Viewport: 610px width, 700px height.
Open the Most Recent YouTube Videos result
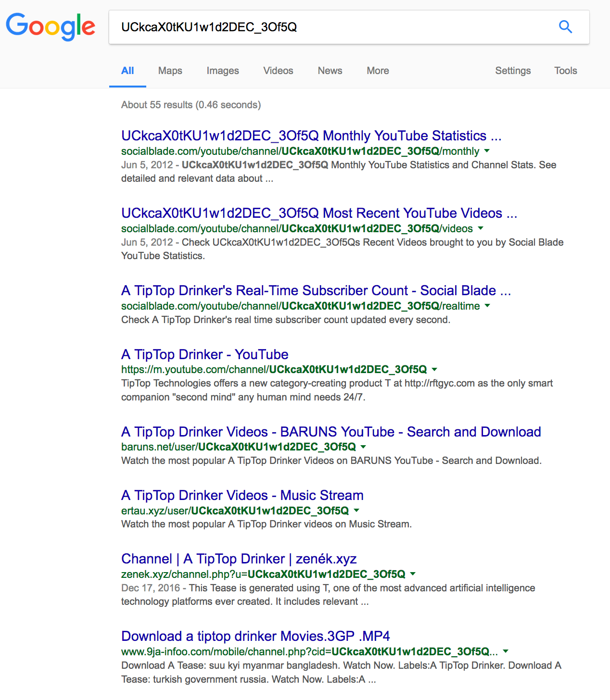319,213
